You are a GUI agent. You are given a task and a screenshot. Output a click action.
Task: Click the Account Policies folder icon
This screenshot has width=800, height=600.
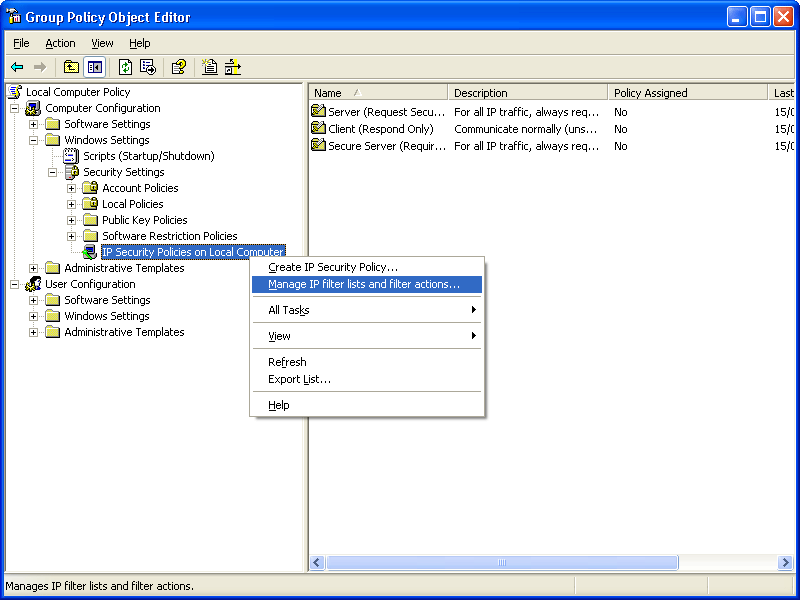tap(90, 188)
